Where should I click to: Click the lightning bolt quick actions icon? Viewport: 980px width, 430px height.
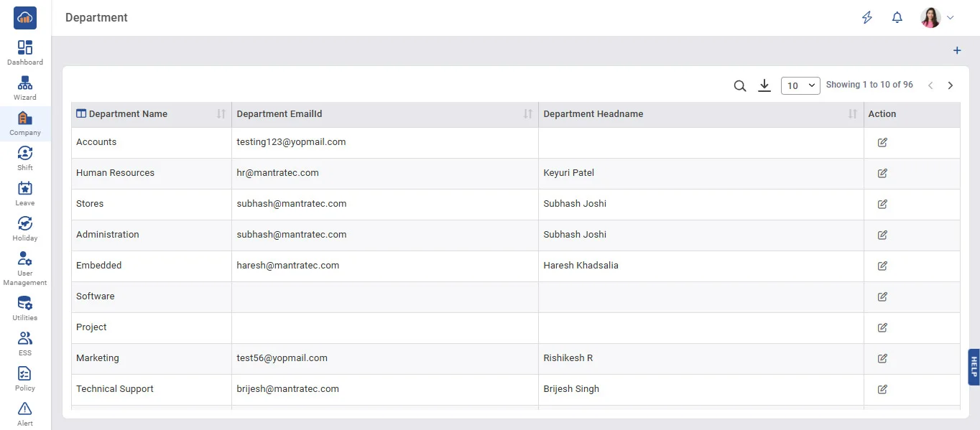point(867,18)
